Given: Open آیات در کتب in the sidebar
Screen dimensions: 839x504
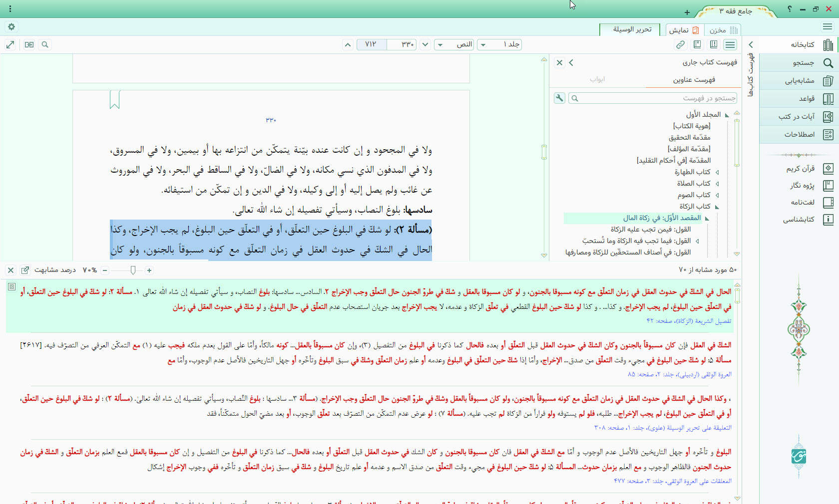Looking at the screenshot, I should coord(799,116).
